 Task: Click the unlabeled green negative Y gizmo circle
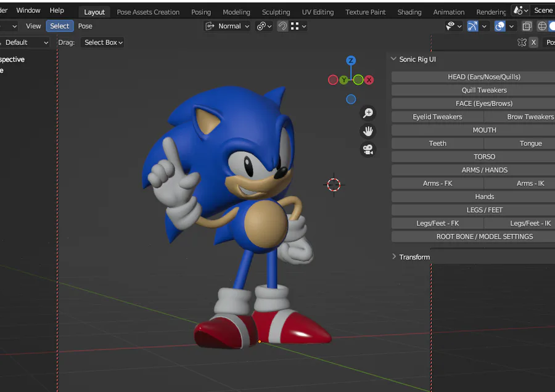coord(358,80)
